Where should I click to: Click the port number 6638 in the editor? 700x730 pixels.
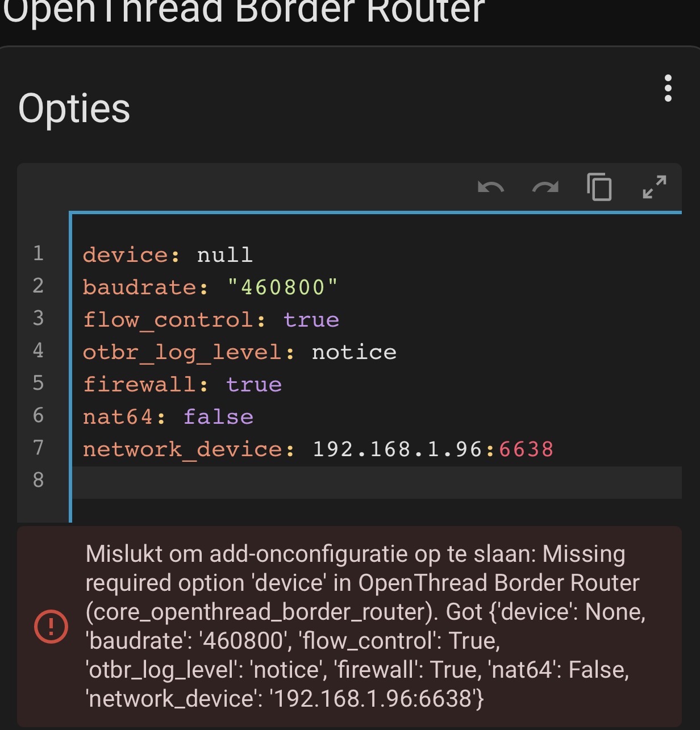526,449
